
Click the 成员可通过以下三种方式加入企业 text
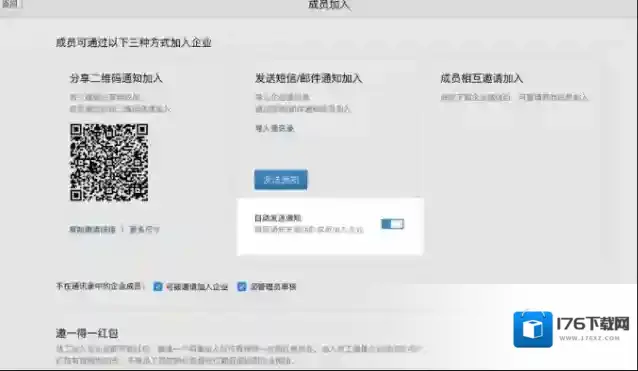tap(133, 43)
